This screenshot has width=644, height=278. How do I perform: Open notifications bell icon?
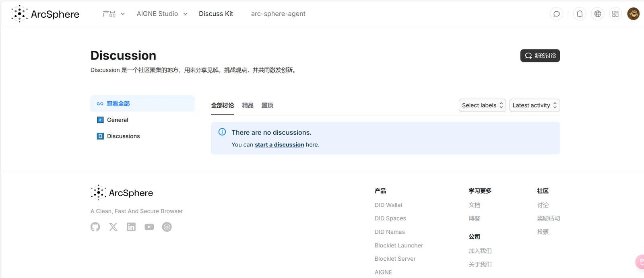[580, 14]
